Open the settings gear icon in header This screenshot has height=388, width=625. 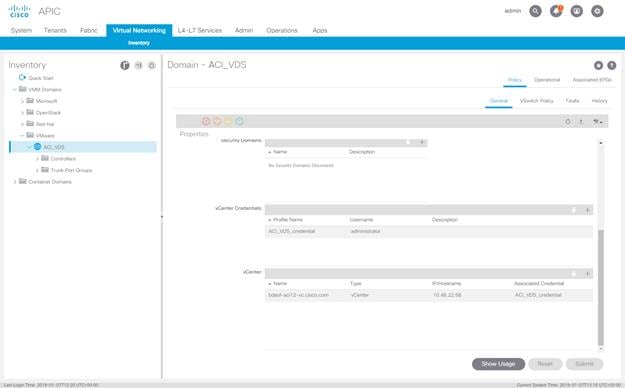597,11
